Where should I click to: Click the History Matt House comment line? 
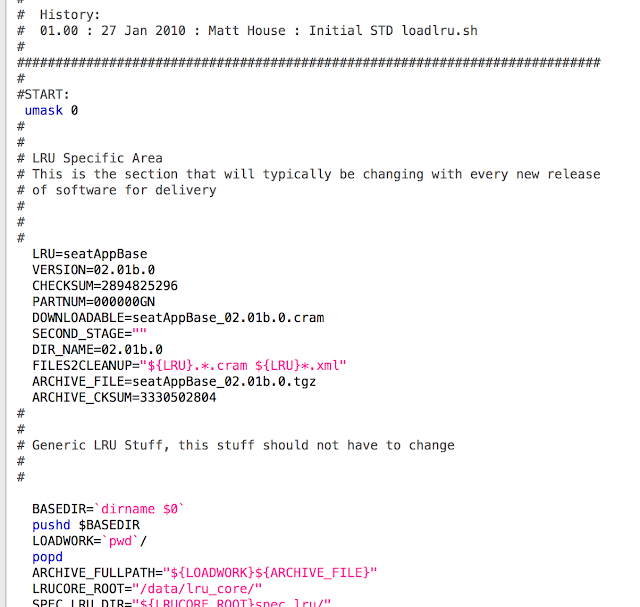pos(247,31)
